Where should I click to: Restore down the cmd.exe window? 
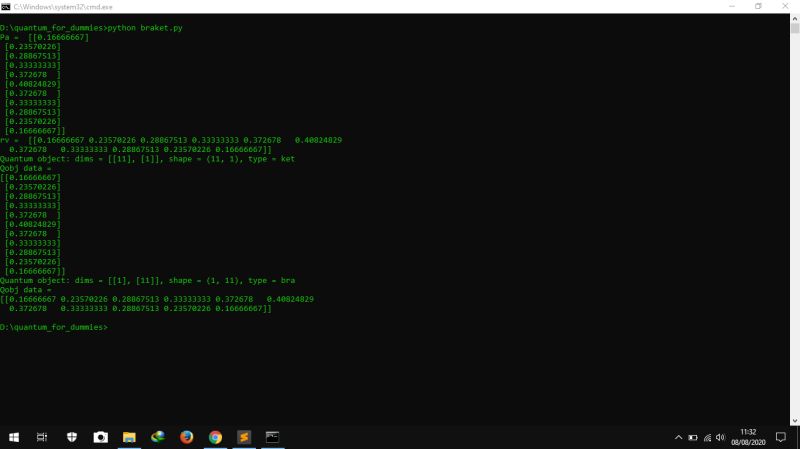(758, 7)
